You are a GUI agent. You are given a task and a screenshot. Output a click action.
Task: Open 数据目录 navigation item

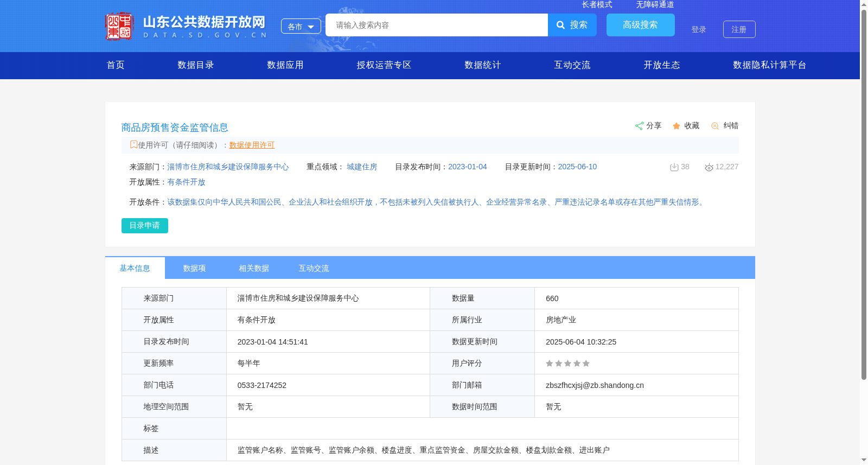click(196, 65)
